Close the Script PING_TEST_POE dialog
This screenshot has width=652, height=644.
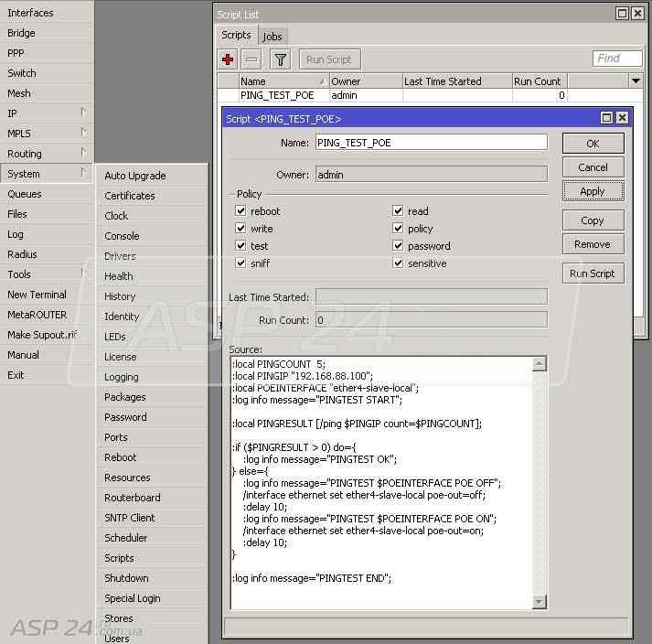click(x=622, y=118)
